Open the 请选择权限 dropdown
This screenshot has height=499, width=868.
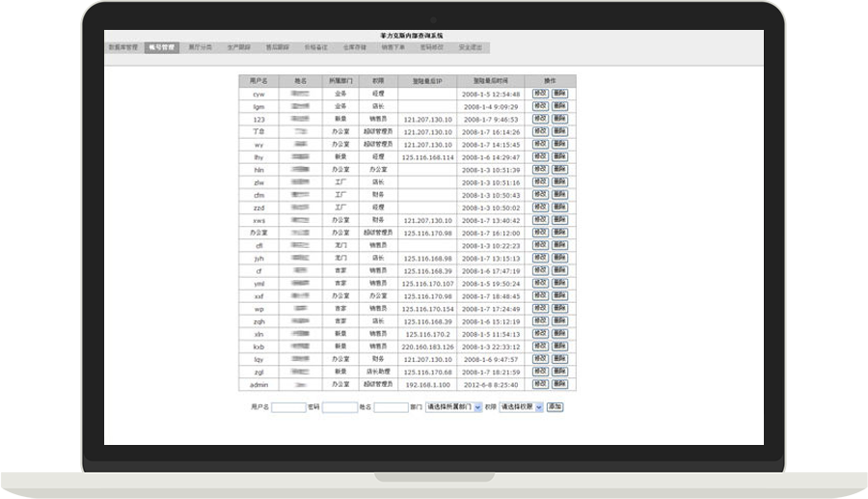[x=521, y=407]
